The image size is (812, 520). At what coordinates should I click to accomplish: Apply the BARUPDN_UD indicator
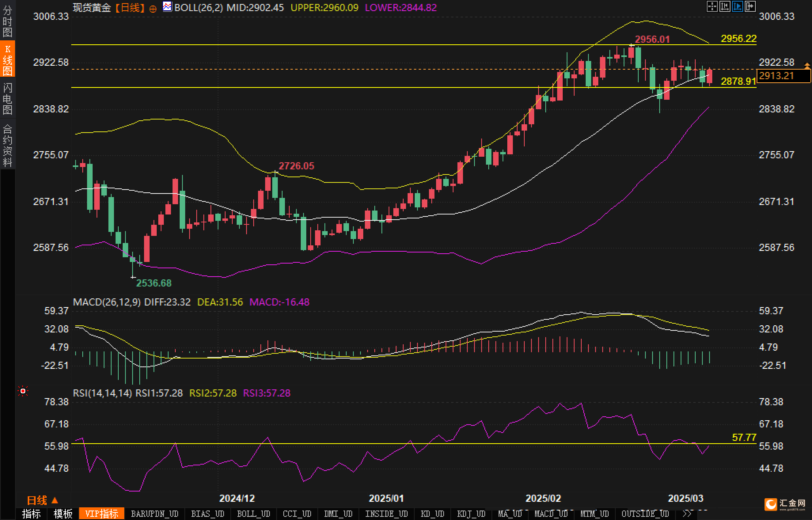155,514
